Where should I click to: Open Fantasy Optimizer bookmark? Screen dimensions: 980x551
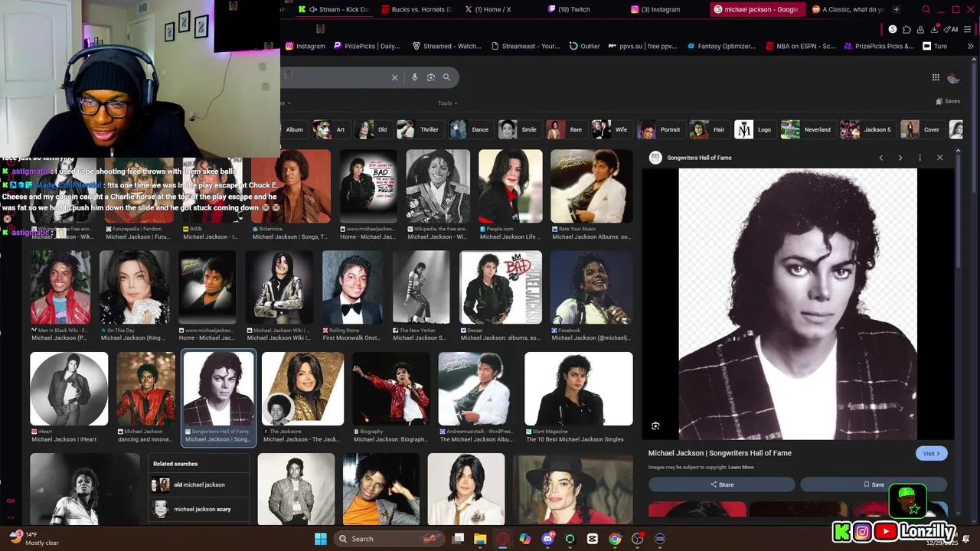pos(721,46)
